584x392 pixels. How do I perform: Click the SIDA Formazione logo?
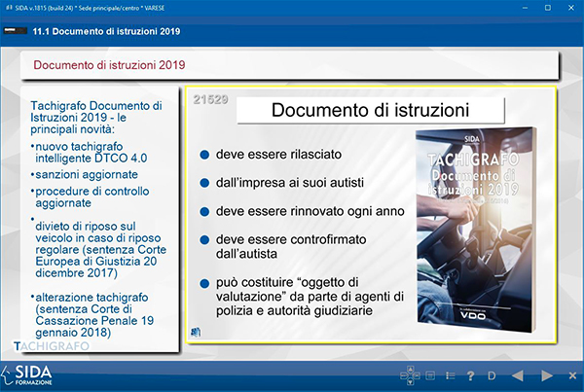(x=32, y=374)
